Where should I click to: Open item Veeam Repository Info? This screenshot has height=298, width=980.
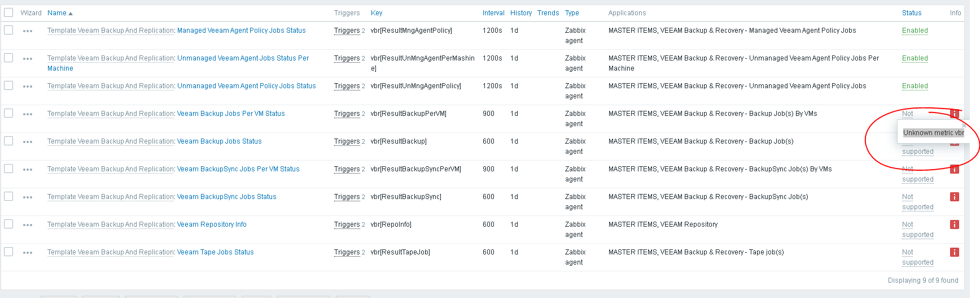coord(212,224)
